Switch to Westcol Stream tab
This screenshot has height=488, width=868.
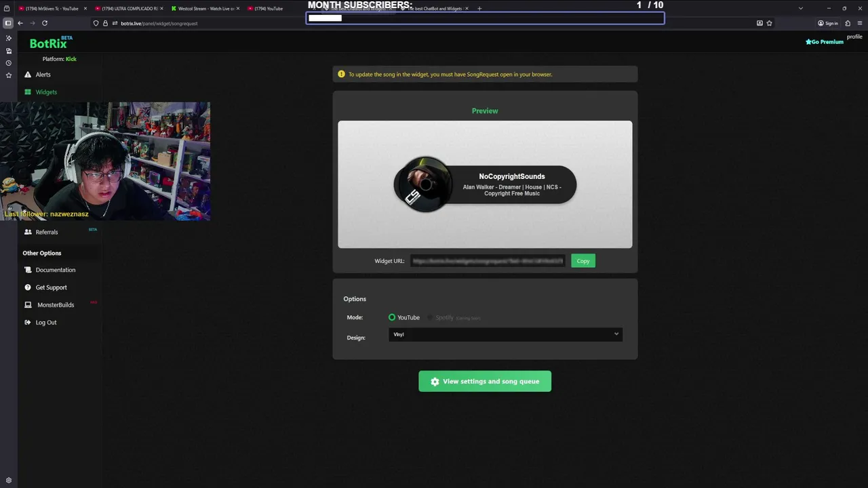(205, 9)
